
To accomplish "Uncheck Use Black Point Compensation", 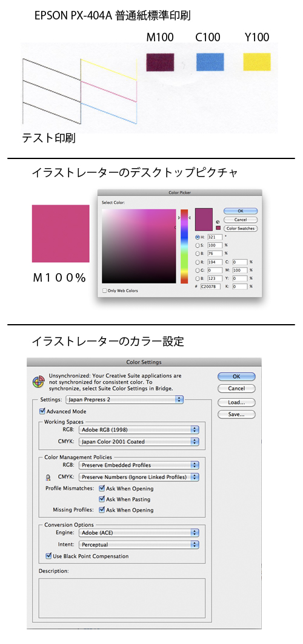I will pos(48,556).
